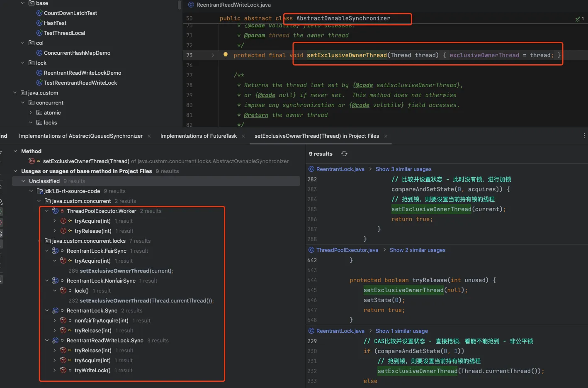Expand the atomic folder
Image resolution: width=588 pixels, height=388 pixels.
31,112
